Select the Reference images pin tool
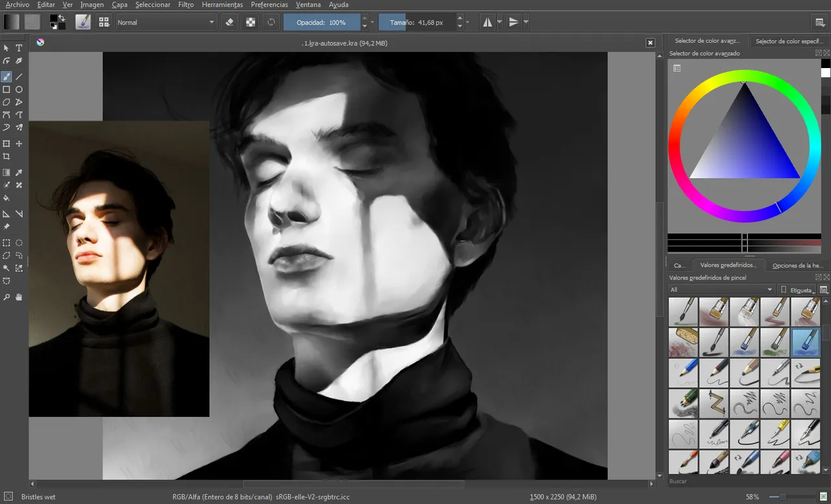 (6, 226)
